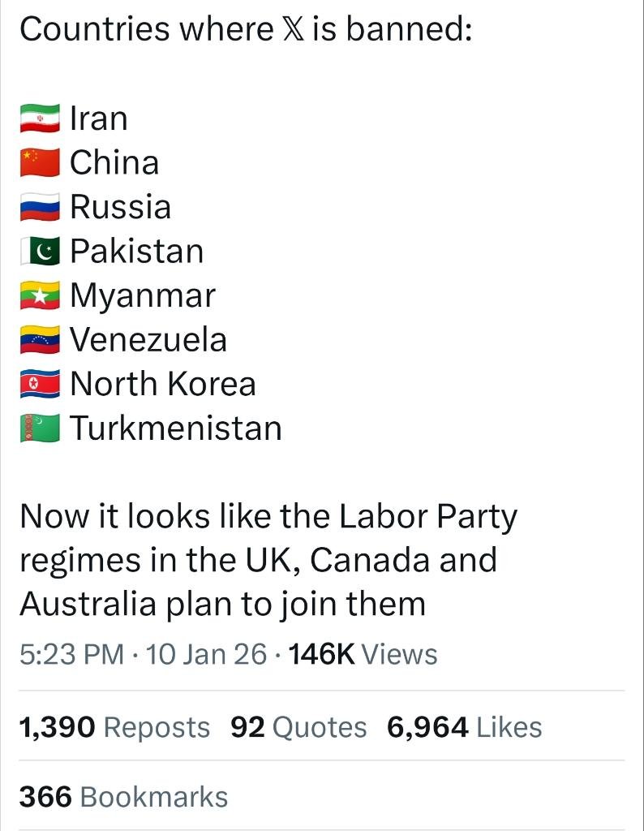Click the Russia flag emoji
This screenshot has width=644, height=831.
[41, 207]
